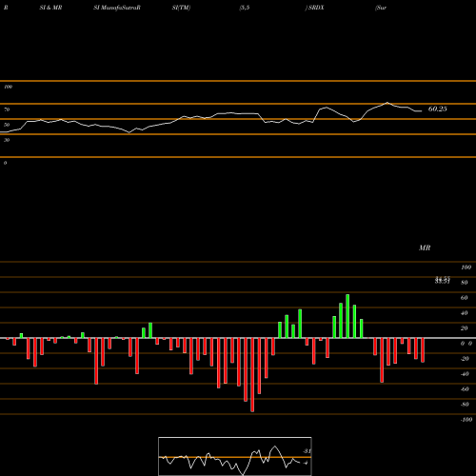Image resolution: width=476 pixels, height=476 pixels.
Task: Click the tallest green bar in the MR chart
Action: click(347, 316)
